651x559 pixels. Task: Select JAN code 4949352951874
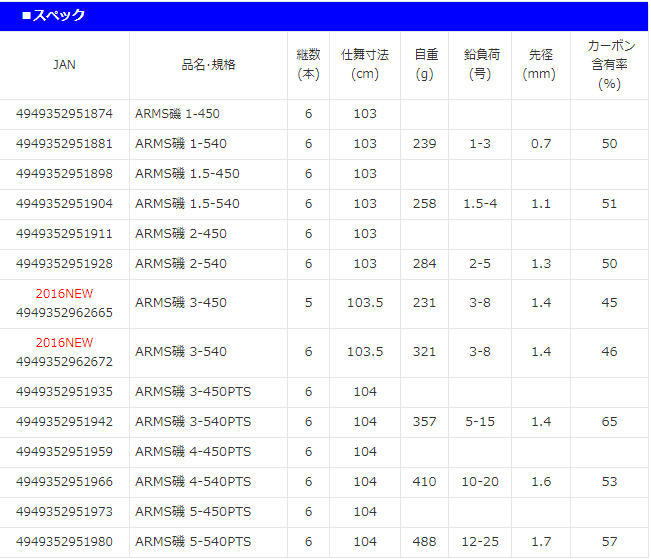(64, 114)
